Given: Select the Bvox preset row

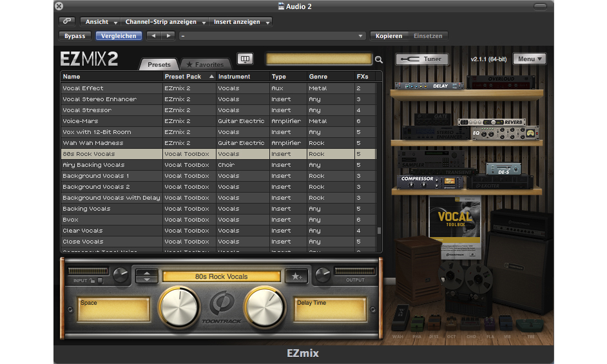Looking at the screenshot, I should pyautogui.click(x=218, y=220).
